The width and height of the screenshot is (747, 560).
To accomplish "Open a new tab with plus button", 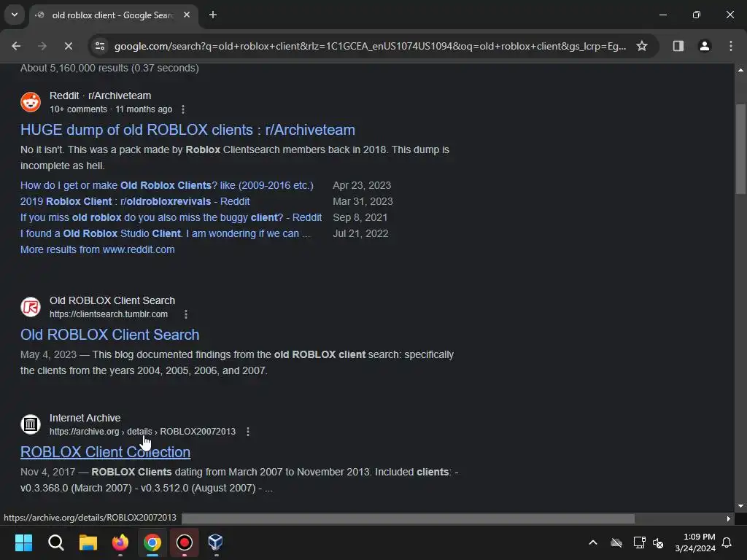I will pos(213,15).
